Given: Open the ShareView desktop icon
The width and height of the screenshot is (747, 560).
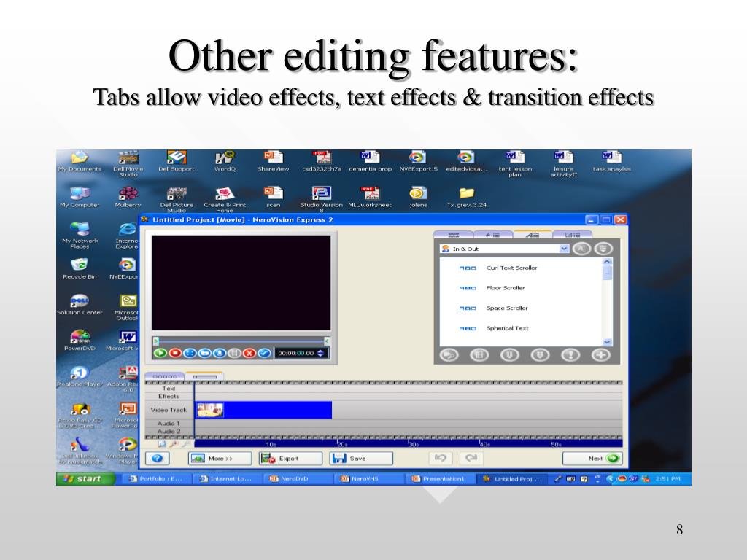Looking at the screenshot, I should (x=273, y=161).
